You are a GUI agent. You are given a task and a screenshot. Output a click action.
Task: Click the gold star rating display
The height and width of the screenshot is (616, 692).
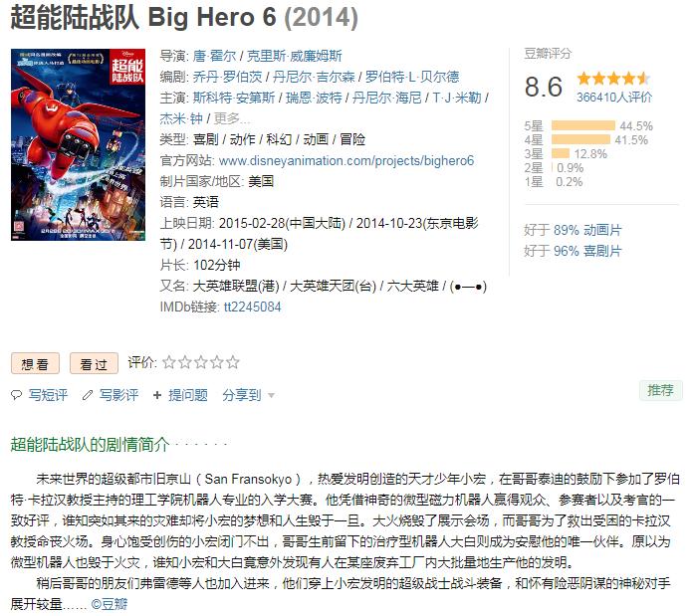click(x=613, y=79)
